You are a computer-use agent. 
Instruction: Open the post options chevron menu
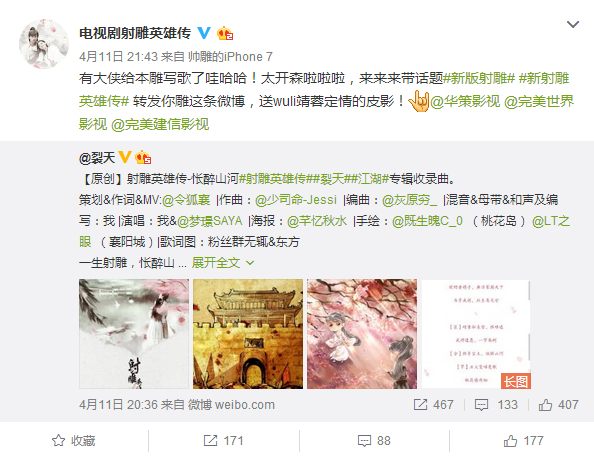pyautogui.click(x=572, y=25)
